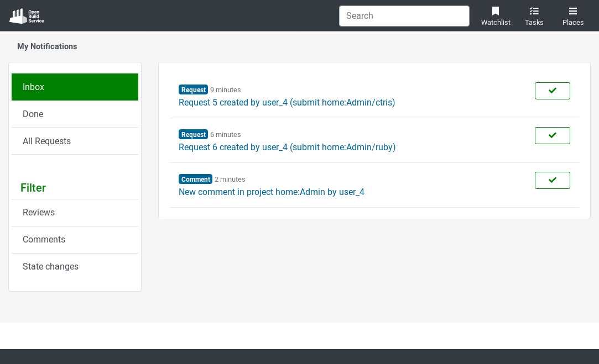Open the Tasks list icon
The height and width of the screenshot is (364, 599).
pyautogui.click(x=534, y=11)
